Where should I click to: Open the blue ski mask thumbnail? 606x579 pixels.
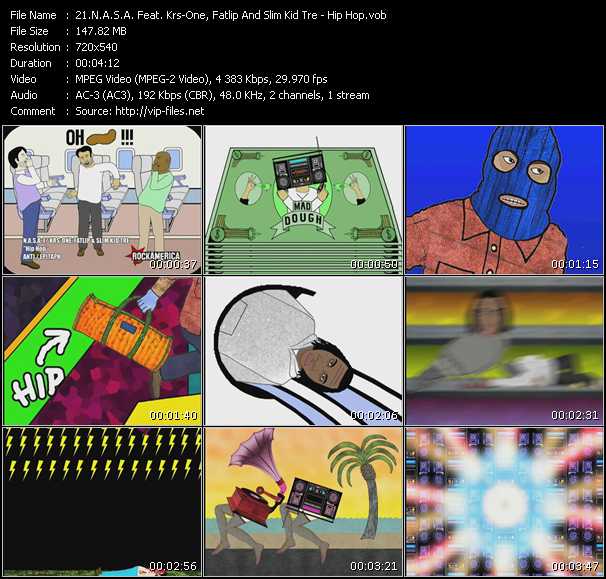504,199
